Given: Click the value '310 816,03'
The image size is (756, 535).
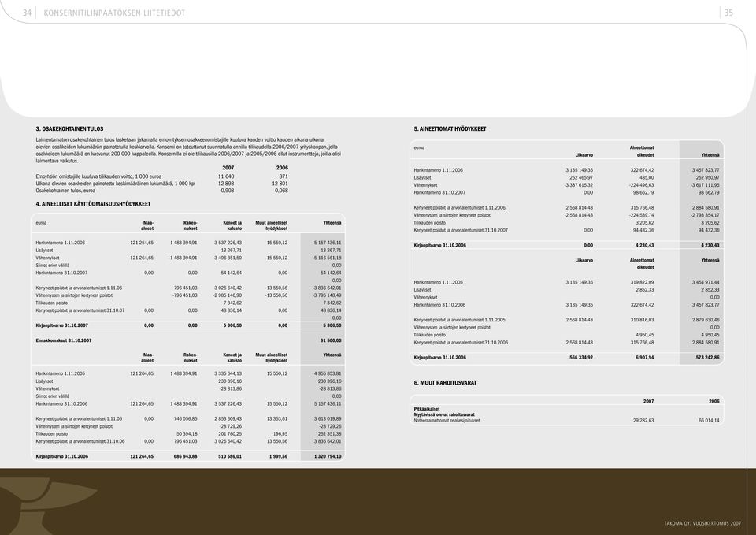Looking at the screenshot, I should pyautogui.click(x=643, y=321).
